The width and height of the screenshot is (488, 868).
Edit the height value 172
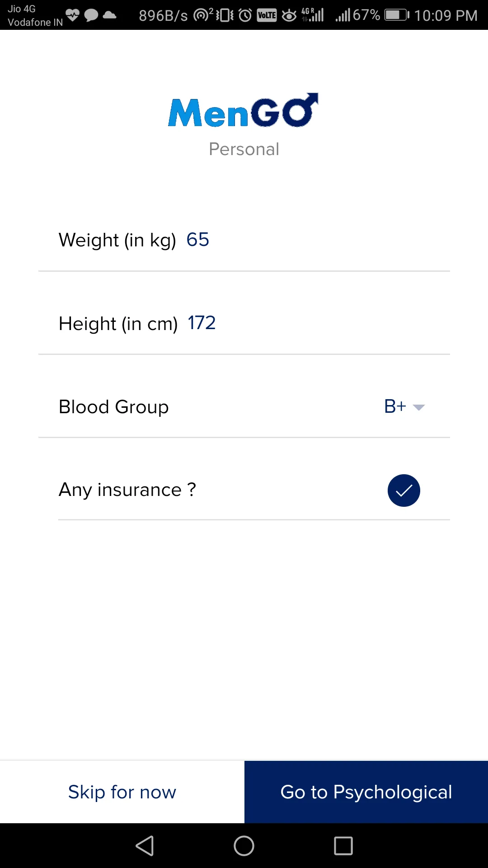pos(202,323)
